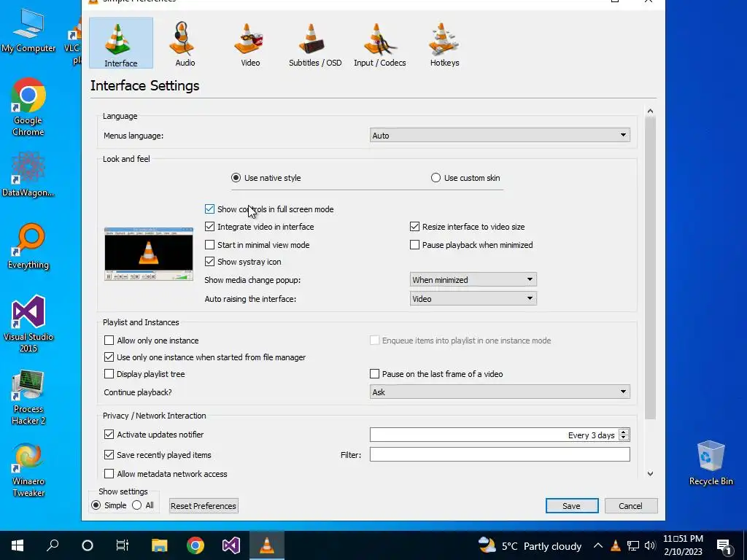Image resolution: width=747 pixels, height=560 pixels.
Task: Open taskbar search magnifier
Action: pos(53,545)
